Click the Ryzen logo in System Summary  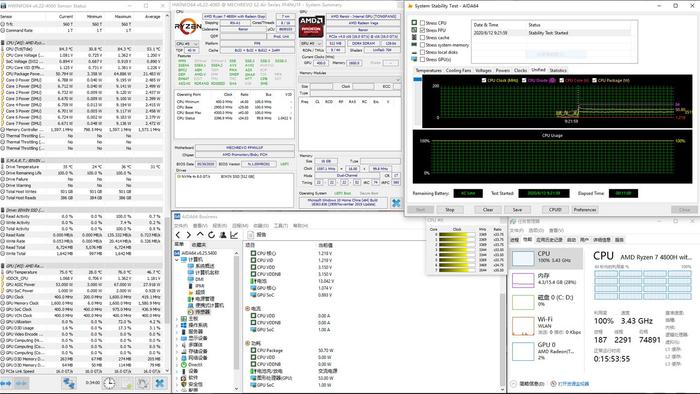188,26
